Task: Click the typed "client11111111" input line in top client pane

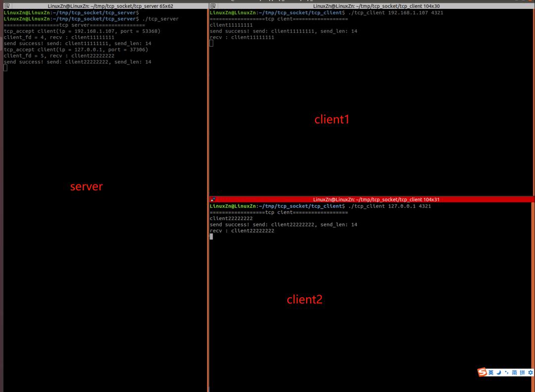Action: pos(231,25)
